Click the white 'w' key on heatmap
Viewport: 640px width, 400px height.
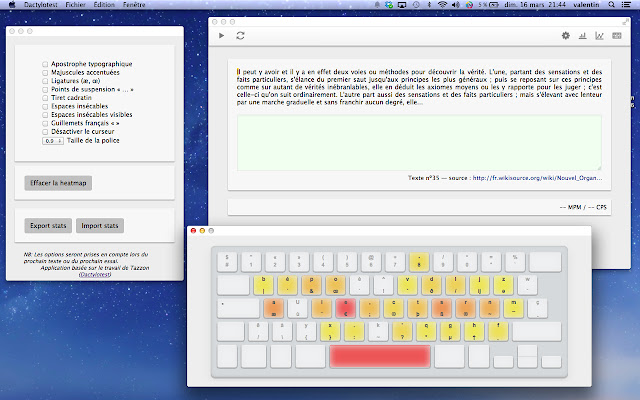tap(527, 285)
